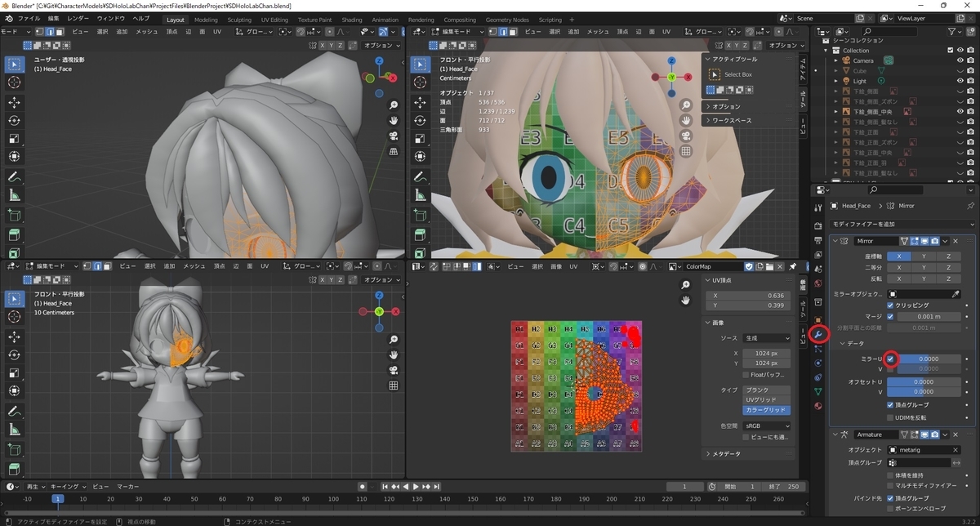
Task: Toggle timeline use-preview-range clock icon
Action: 710,487
